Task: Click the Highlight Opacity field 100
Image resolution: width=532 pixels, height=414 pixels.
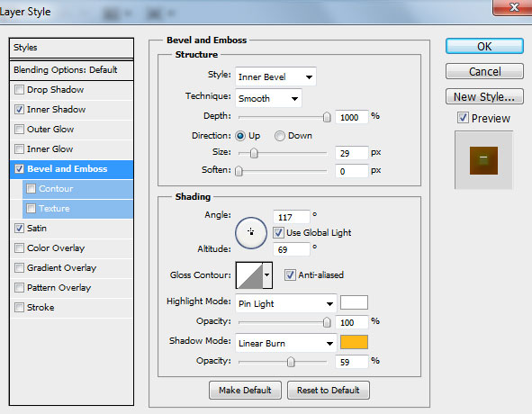Action: point(351,322)
